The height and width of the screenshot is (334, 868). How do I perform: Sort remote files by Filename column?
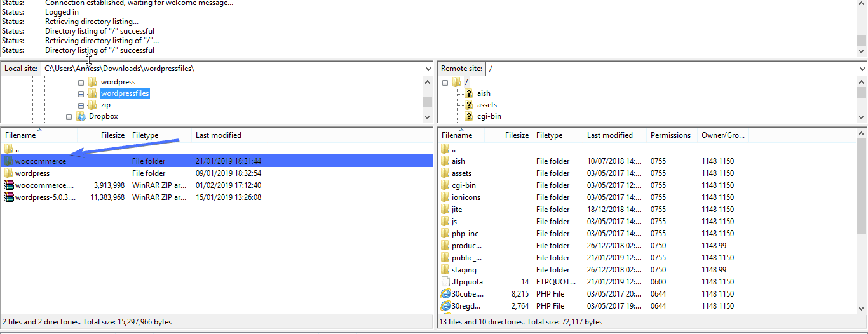tap(461, 135)
